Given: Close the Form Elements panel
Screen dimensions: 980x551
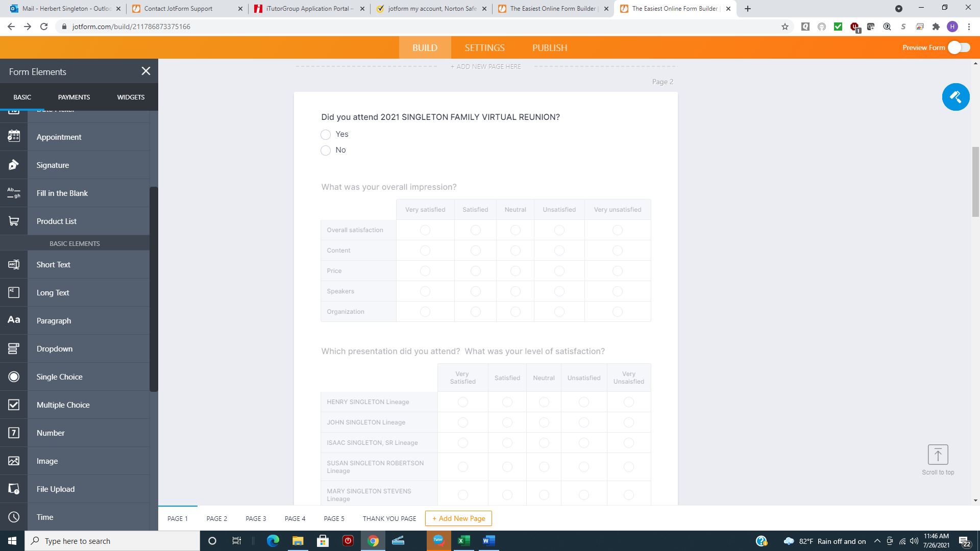Looking at the screenshot, I should [x=146, y=71].
